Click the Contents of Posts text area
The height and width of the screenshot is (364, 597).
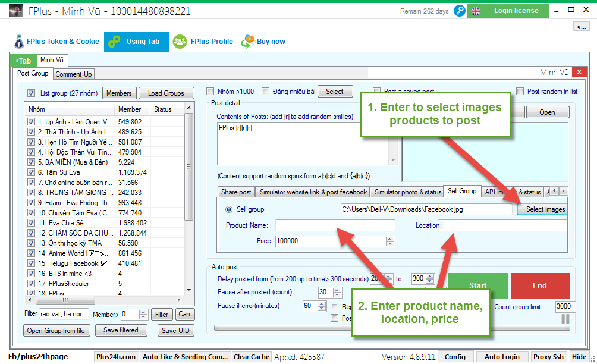point(303,143)
